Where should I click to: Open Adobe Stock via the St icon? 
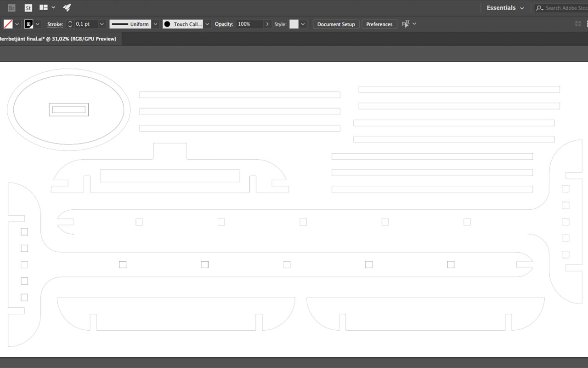28,8
